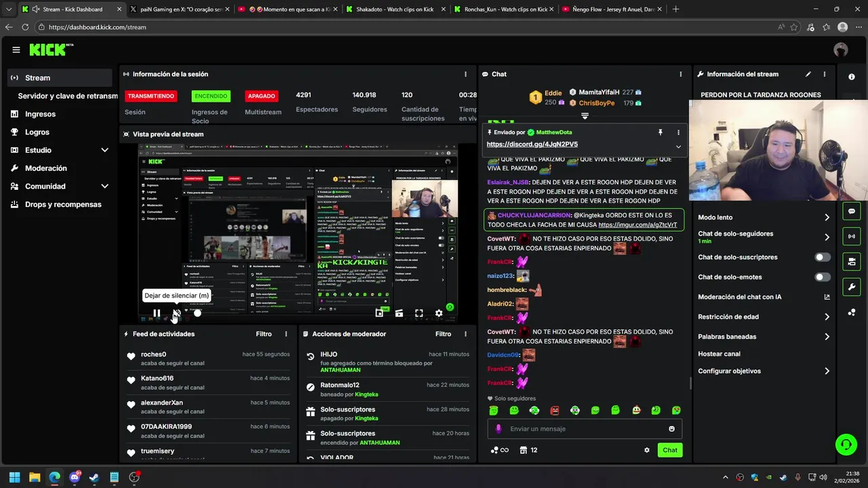Edit stream information with the pencil icon
The image size is (868, 488).
[808, 74]
